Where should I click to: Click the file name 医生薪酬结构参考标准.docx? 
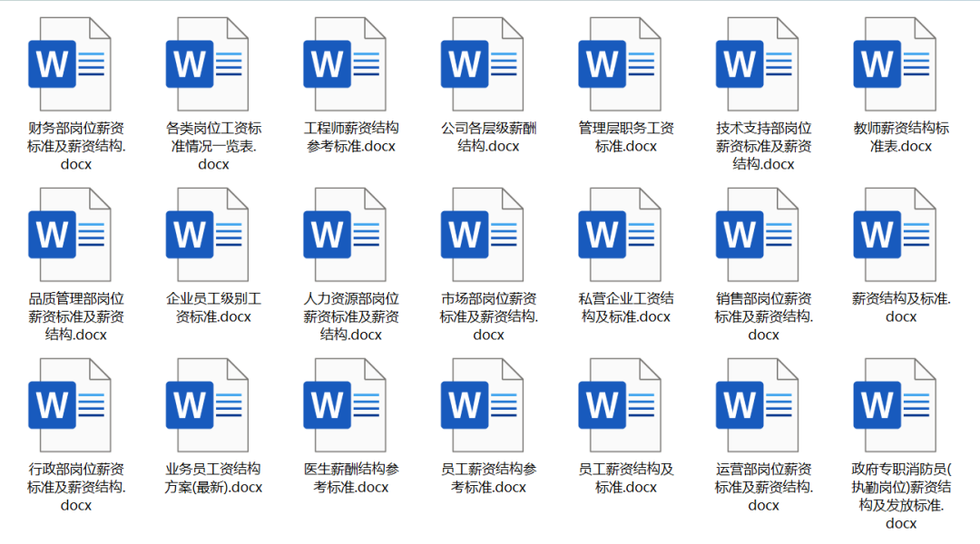click(x=351, y=479)
